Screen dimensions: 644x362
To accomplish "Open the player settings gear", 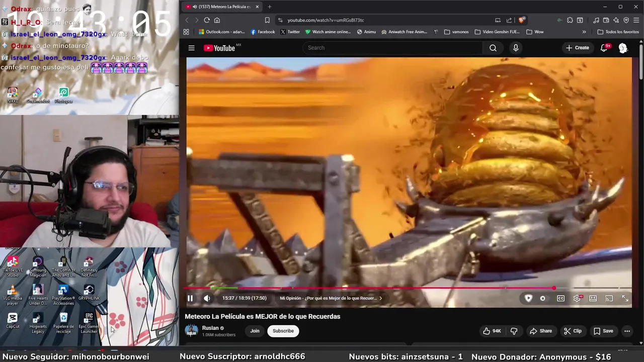I will point(577,298).
